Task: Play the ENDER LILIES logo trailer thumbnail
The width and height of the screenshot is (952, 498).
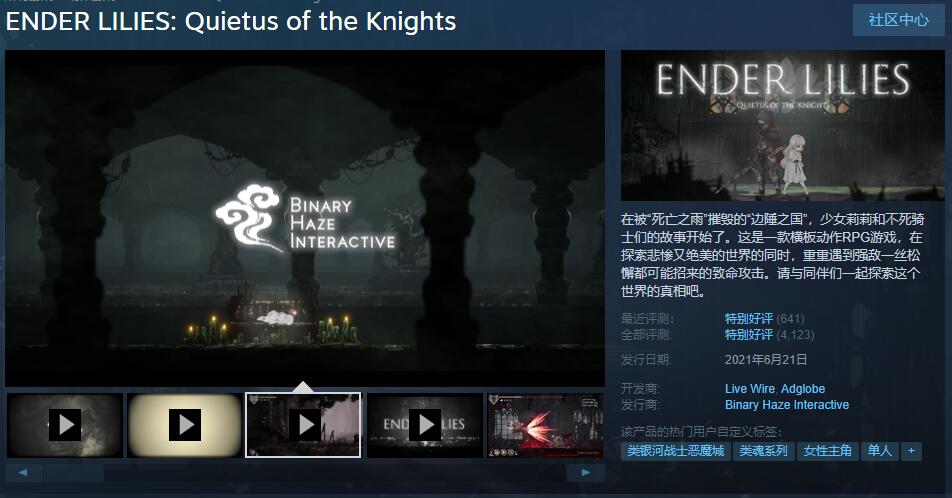Action: click(424, 425)
